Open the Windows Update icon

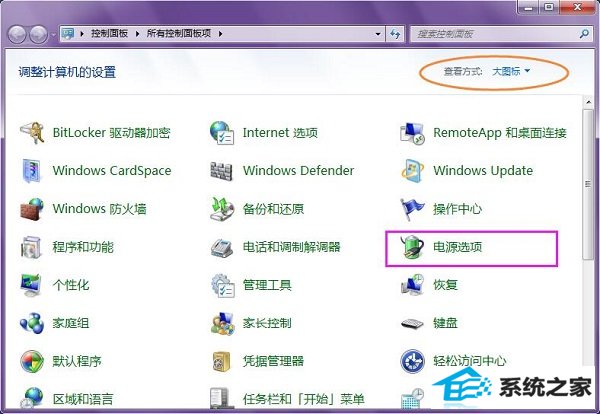pos(412,171)
